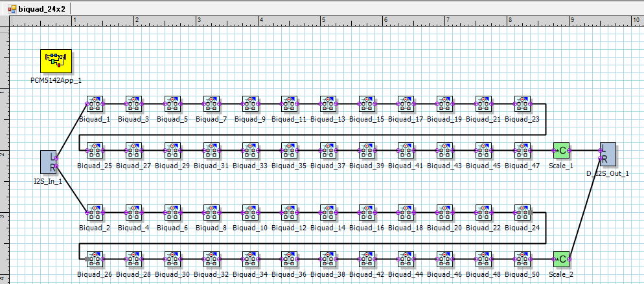
Task: Click the Biquad_18 filter block
Action: pyautogui.click(x=406, y=213)
